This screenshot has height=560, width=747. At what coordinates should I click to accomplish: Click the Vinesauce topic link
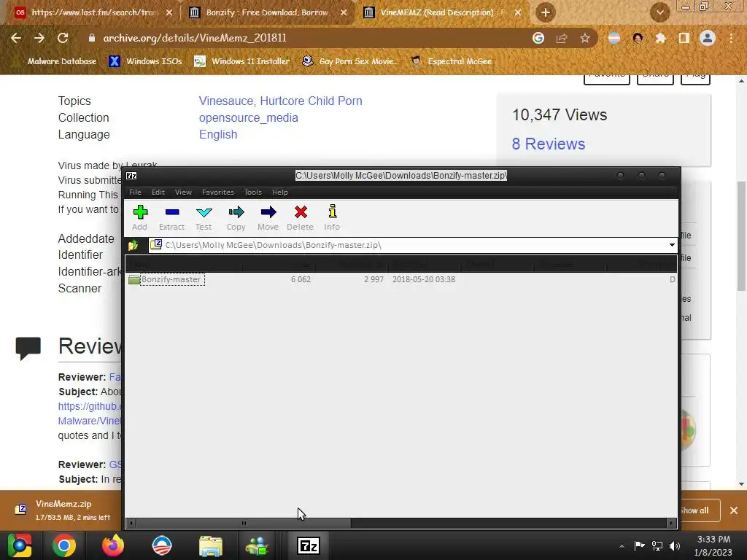click(226, 101)
